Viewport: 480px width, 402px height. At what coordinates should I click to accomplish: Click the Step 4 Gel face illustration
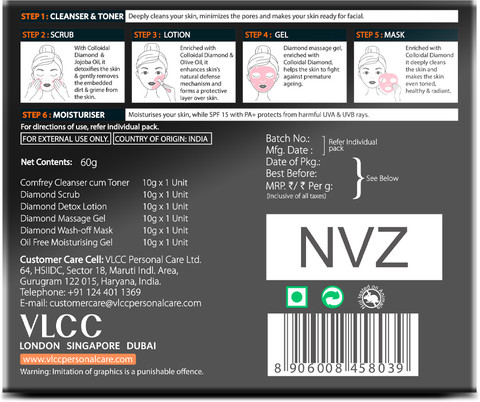[x=263, y=72]
